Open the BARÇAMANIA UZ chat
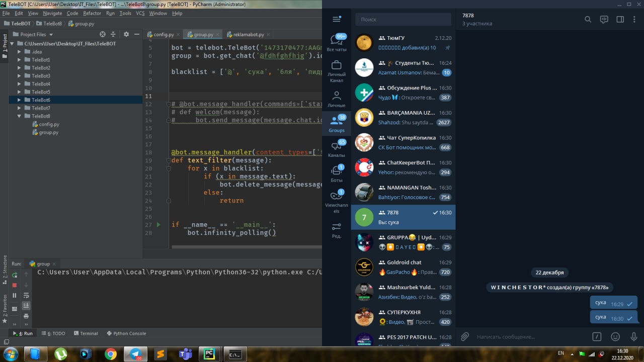 click(x=403, y=118)
